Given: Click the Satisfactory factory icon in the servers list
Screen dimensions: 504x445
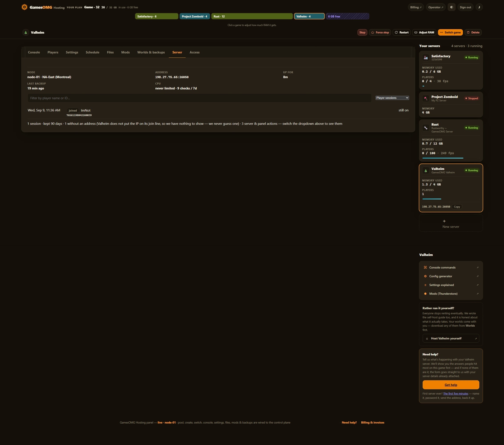Looking at the screenshot, I should [x=426, y=57].
